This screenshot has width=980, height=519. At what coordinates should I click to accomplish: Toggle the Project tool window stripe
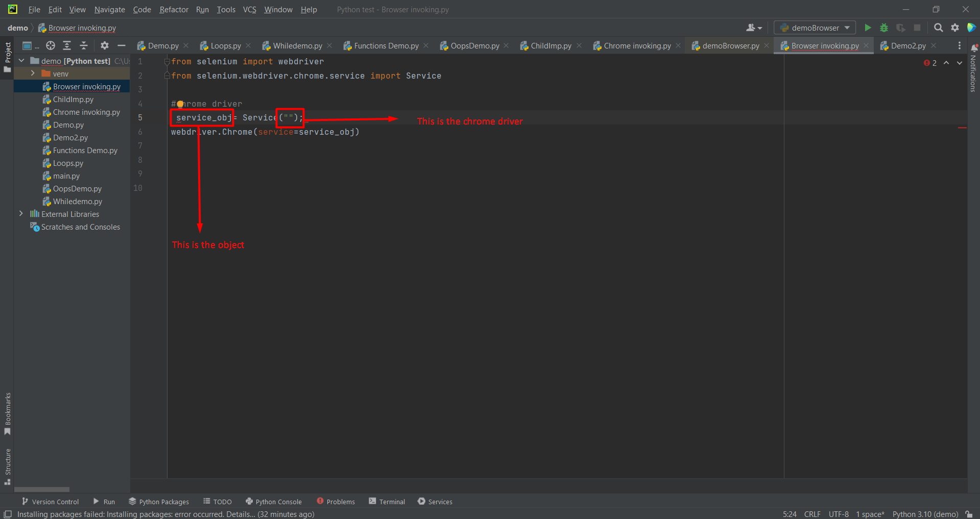click(x=7, y=57)
